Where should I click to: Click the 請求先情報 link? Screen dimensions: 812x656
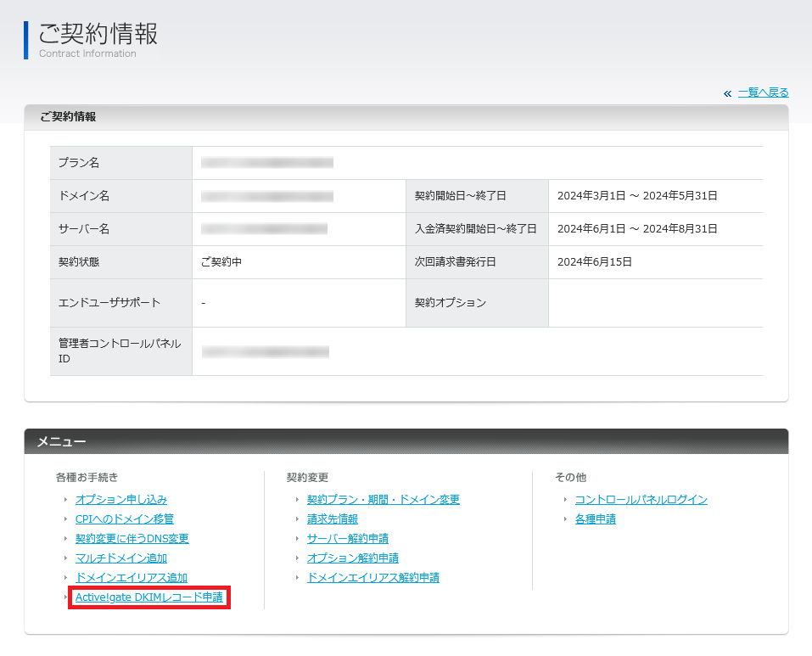[x=332, y=519]
